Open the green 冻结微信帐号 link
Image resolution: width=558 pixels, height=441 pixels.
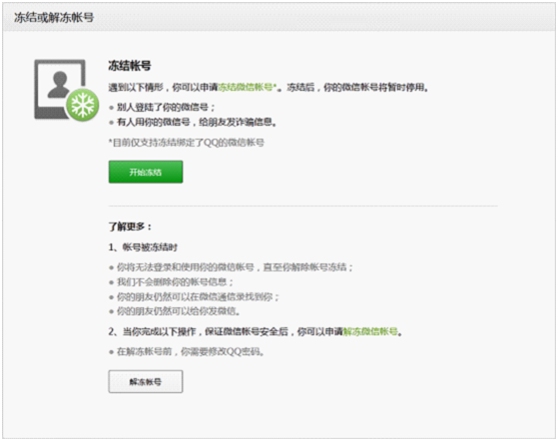tap(247, 87)
